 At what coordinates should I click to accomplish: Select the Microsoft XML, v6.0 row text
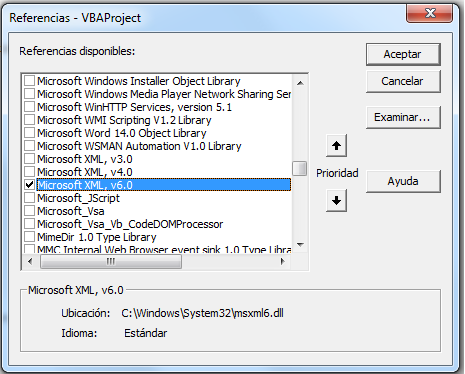(85, 185)
